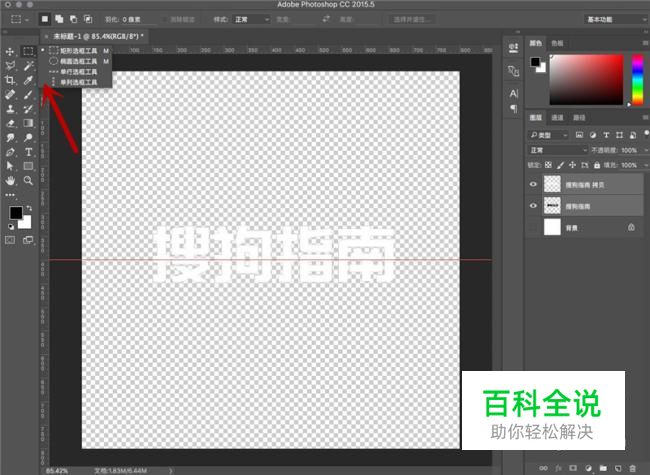The width and height of the screenshot is (650, 475).
Task: Hide the second text layer eye icon
Action: [534, 206]
